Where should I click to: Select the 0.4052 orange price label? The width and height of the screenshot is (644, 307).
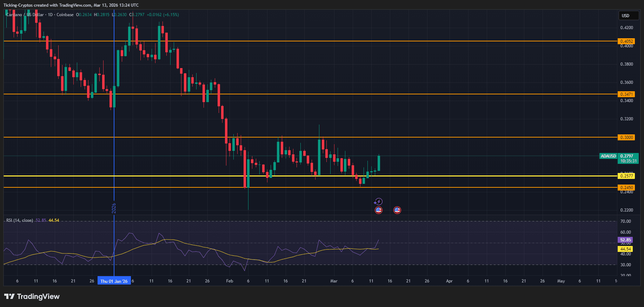tap(626, 41)
